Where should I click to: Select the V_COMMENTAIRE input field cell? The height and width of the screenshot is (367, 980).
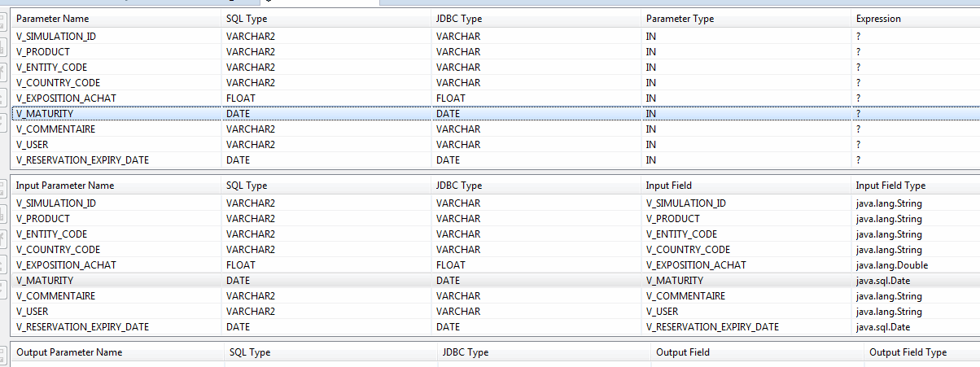pyautogui.click(x=685, y=296)
